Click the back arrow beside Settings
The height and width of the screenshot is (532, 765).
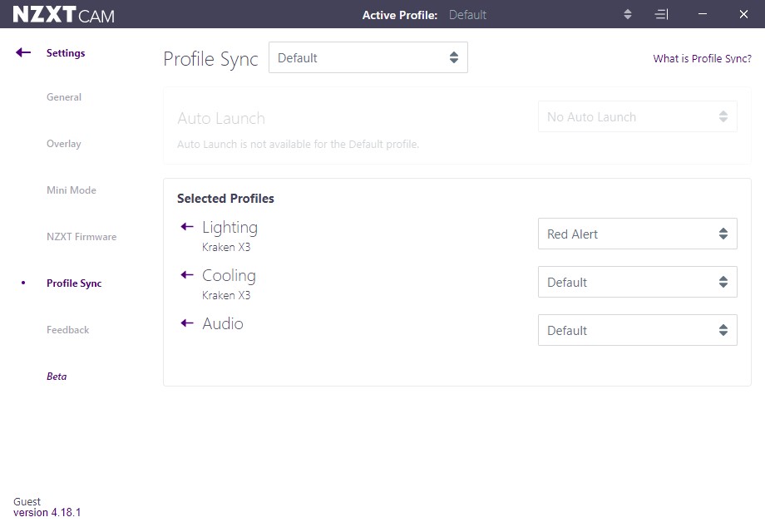tap(23, 52)
